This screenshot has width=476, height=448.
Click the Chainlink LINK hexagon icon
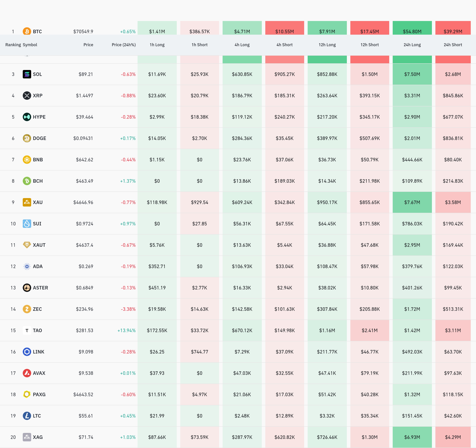click(27, 352)
